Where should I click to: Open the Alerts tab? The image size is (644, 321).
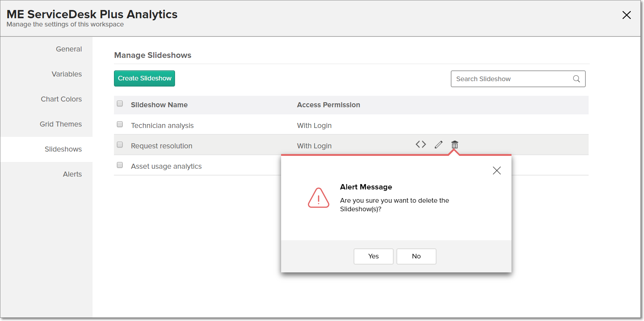[x=72, y=174]
